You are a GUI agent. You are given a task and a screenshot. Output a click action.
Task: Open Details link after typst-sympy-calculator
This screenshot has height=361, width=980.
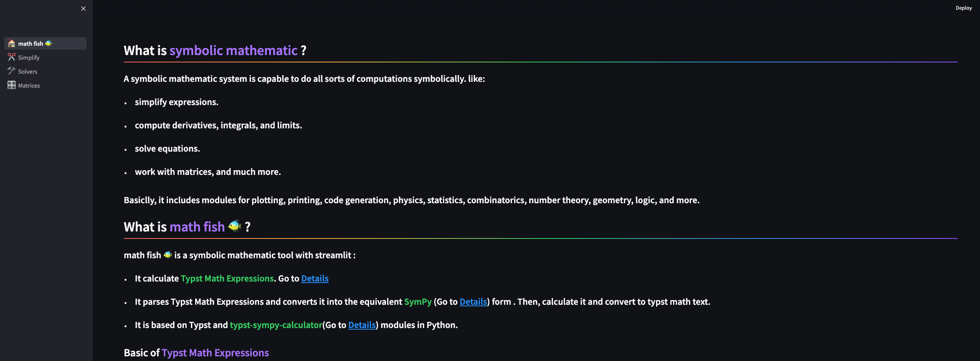tap(362, 325)
